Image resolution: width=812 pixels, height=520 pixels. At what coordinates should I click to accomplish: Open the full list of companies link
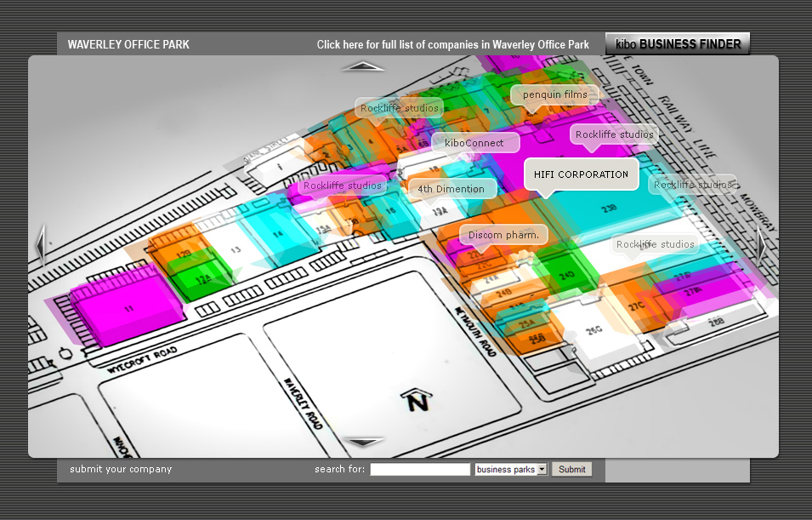pos(452,44)
